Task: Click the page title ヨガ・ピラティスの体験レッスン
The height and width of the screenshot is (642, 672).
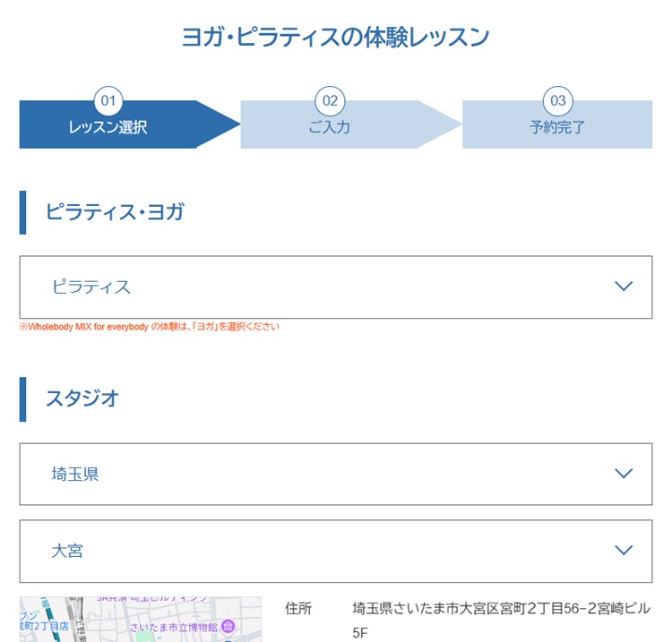Action: coord(336,37)
